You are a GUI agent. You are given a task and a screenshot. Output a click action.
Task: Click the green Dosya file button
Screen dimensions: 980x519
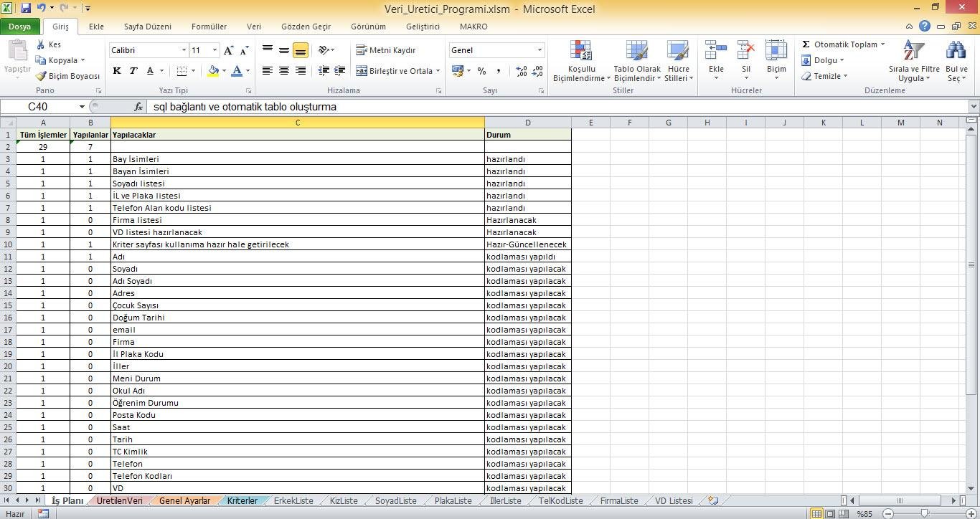point(19,27)
